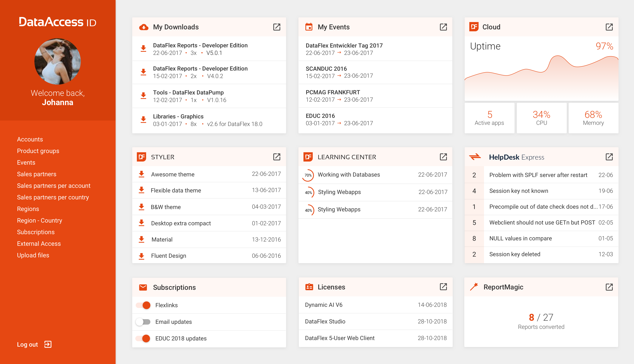Turn off EDUC 2018 updates toggle
Viewport: 634px width, 364px height.
click(143, 338)
